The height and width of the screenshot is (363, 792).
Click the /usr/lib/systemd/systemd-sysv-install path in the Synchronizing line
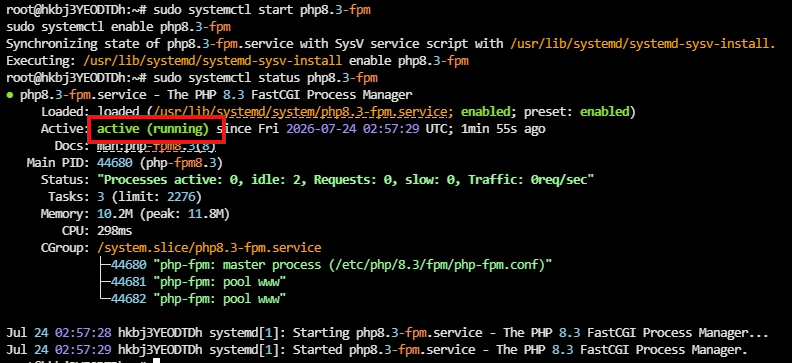pyautogui.click(x=642, y=44)
